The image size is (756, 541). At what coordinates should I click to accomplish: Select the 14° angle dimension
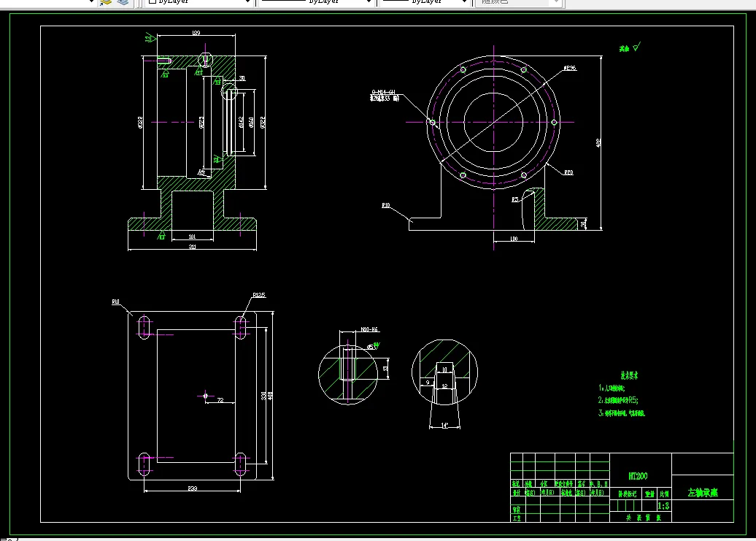444,425
